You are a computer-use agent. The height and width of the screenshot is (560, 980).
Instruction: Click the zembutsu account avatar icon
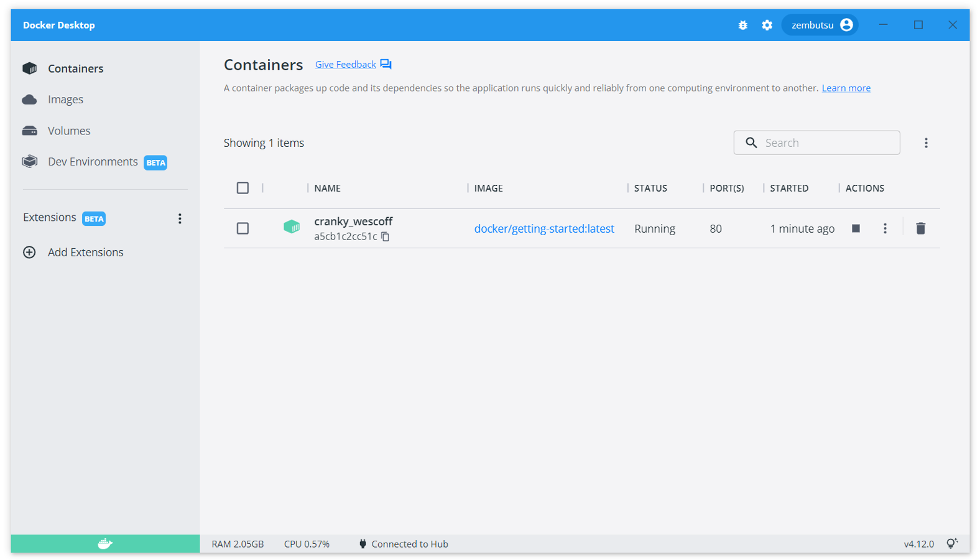846,25
